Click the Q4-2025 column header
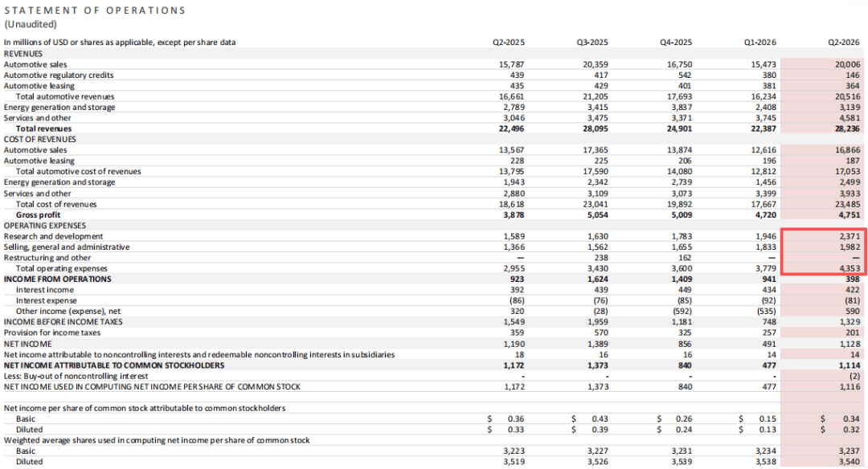 [676, 42]
